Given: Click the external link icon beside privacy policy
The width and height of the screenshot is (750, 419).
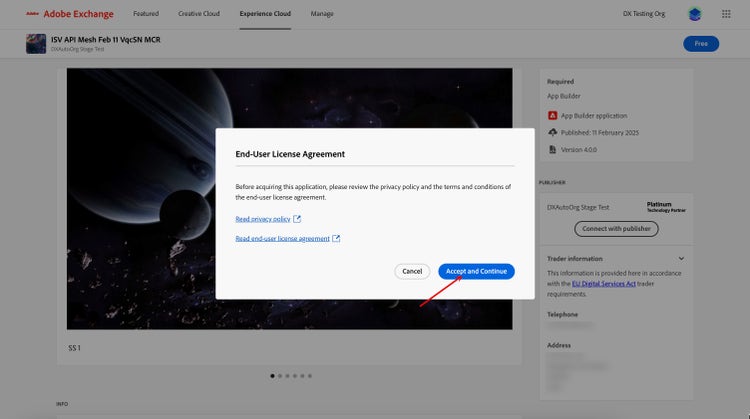Looking at the screenshot, I should (x=297, y=218).
